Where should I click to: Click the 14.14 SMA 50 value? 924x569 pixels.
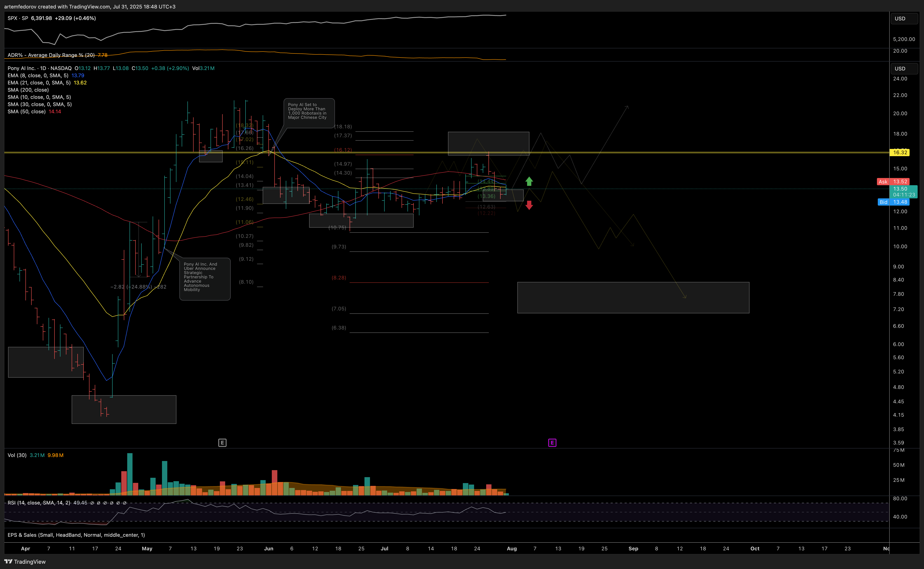point(55,111)
